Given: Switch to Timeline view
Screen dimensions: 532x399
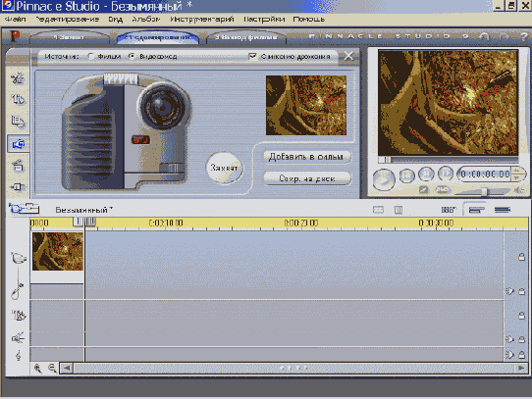Looking at the screenshot, I should tap(476, 210).
